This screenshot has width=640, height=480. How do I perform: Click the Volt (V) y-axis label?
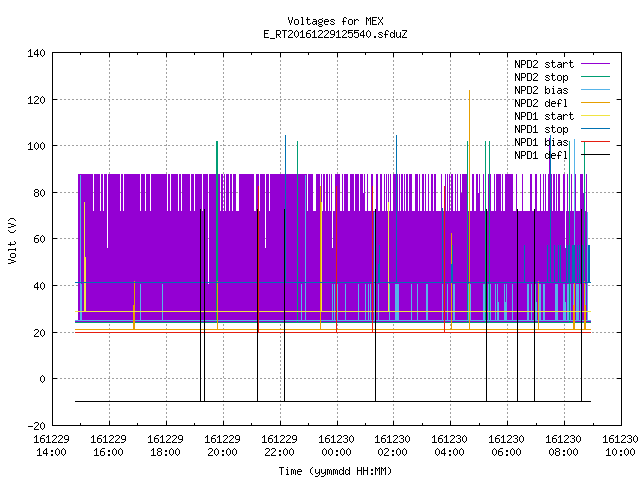coord(12,240)
